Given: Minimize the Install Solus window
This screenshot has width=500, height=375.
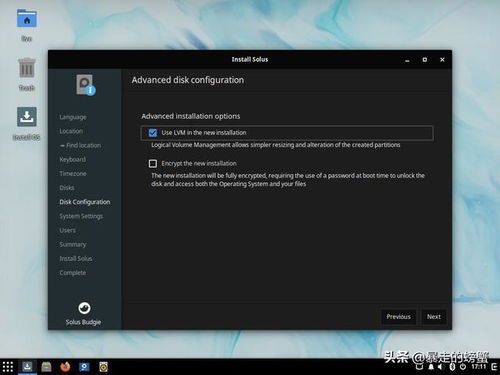Looking at the screenshot, I should pyautogui.click(x=407, y=60).
